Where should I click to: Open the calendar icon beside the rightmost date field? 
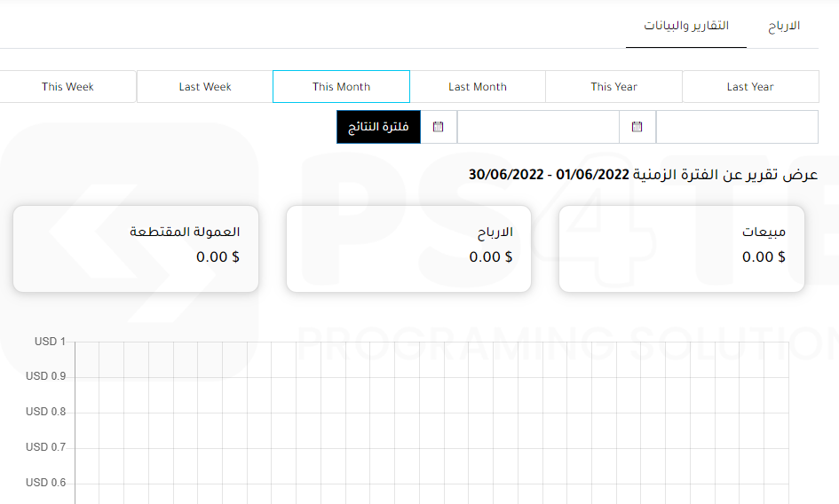pos(637,127)
